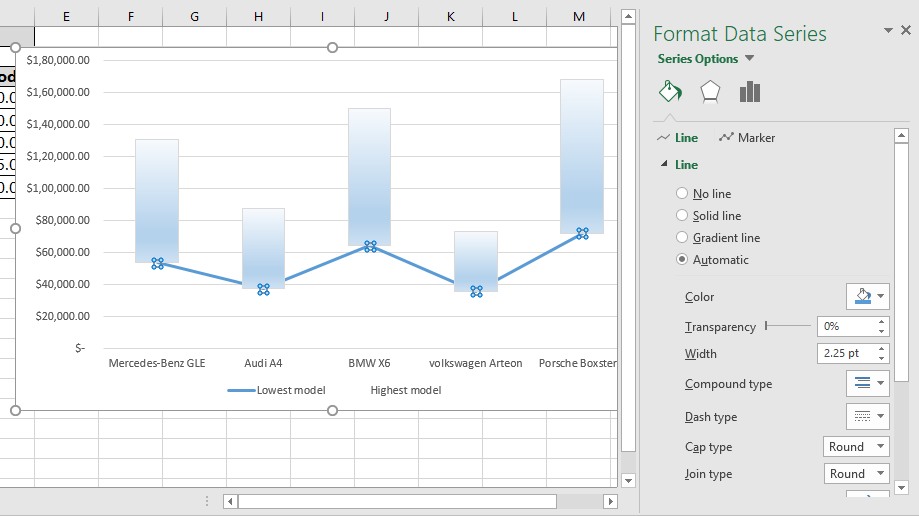Select the Audi A4 data marker
Image resolution: width=919 pixels, height=516 pixels.
click(264, 289)
